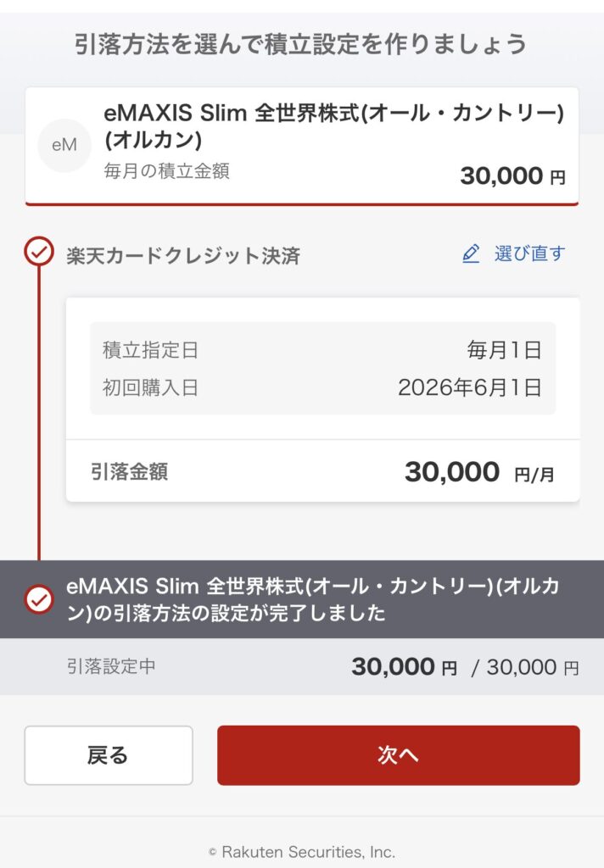Click the 引落方法の設定が完了しました banner message
Screen dimensions: 604x868
pos(314,599)
